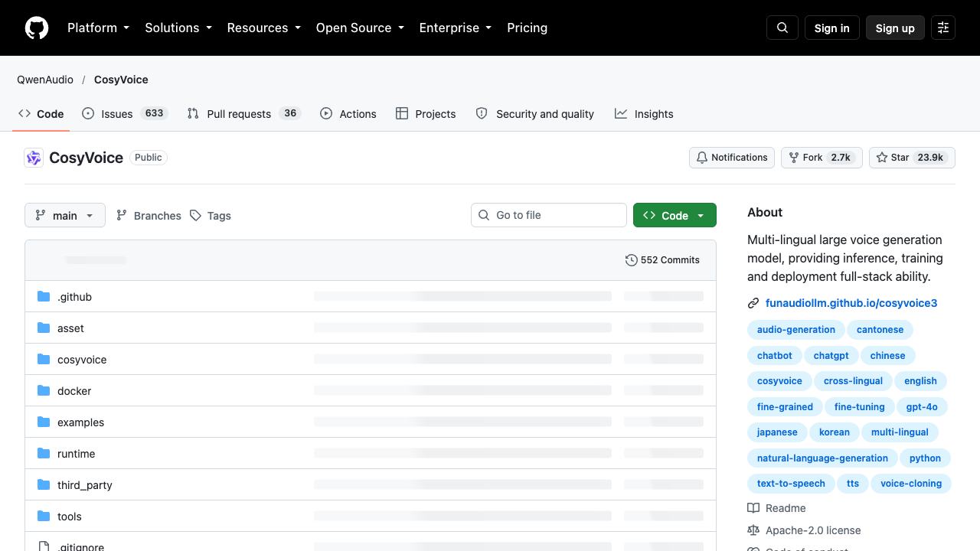This screenshot has width=980, height=551.
Task: Expand the Open Source menu
Action: click(x=360, y=28)
